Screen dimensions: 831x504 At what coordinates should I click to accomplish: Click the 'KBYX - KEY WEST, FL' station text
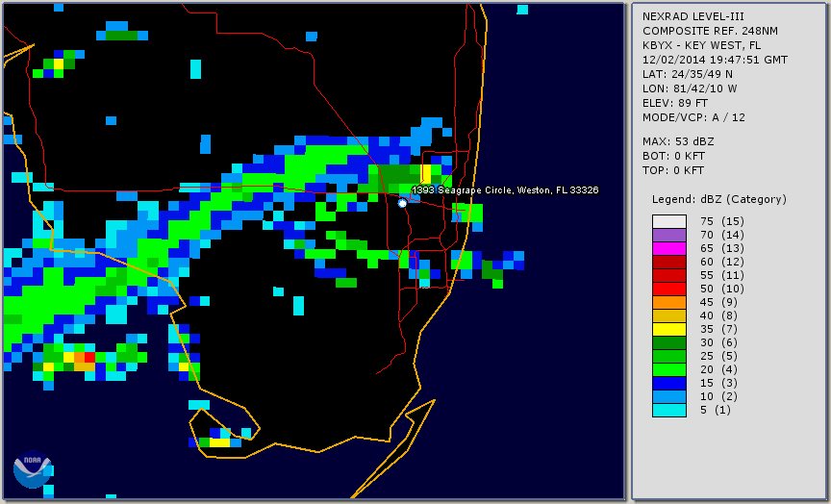(702, 45)
